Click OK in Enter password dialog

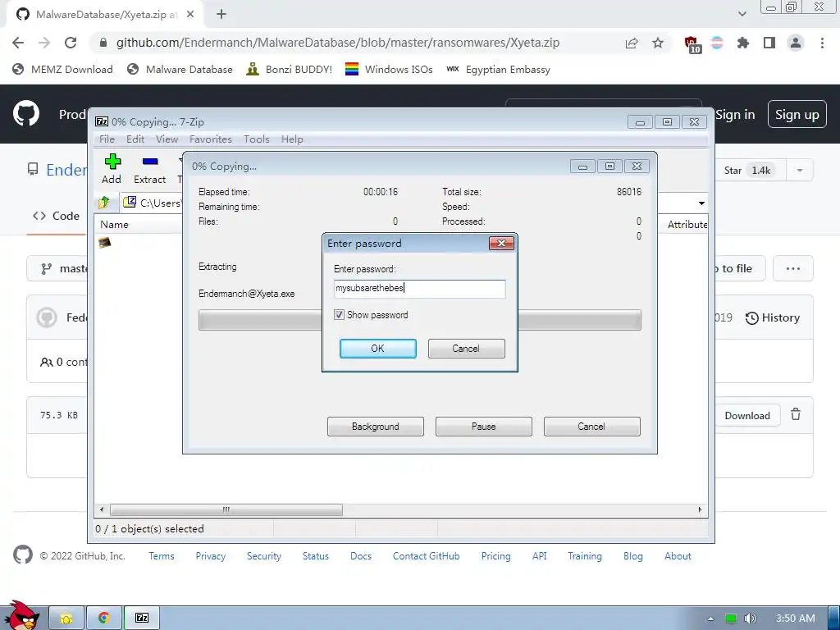377,348
